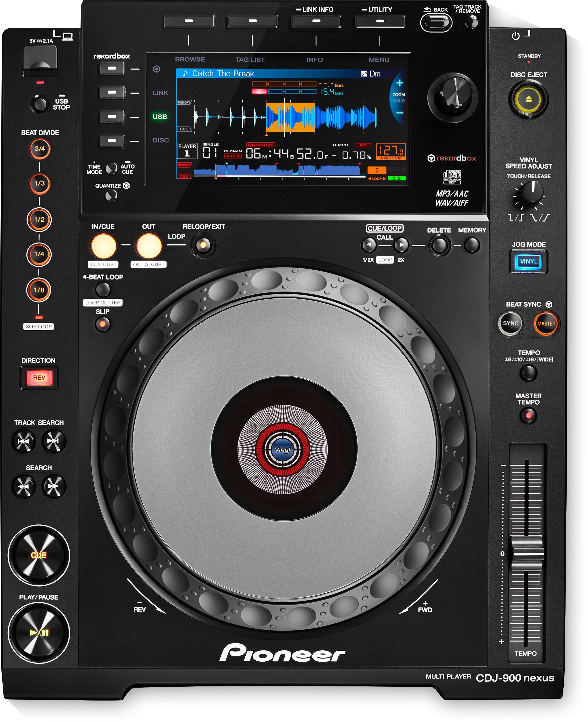Click the track search previous button

(x=23, y=441)
